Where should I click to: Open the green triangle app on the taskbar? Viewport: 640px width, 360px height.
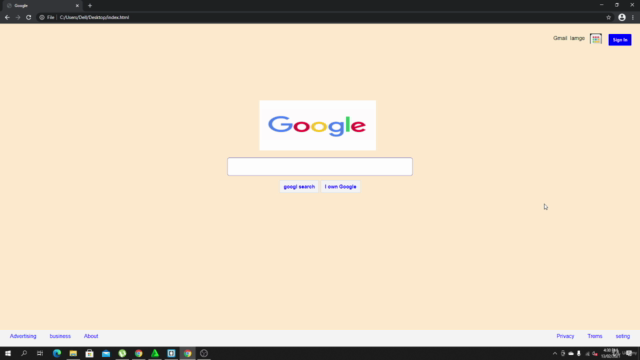click(155, 353)
